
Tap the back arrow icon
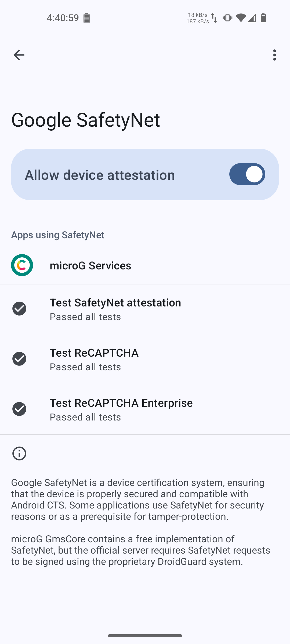click(x=19, y=55)
